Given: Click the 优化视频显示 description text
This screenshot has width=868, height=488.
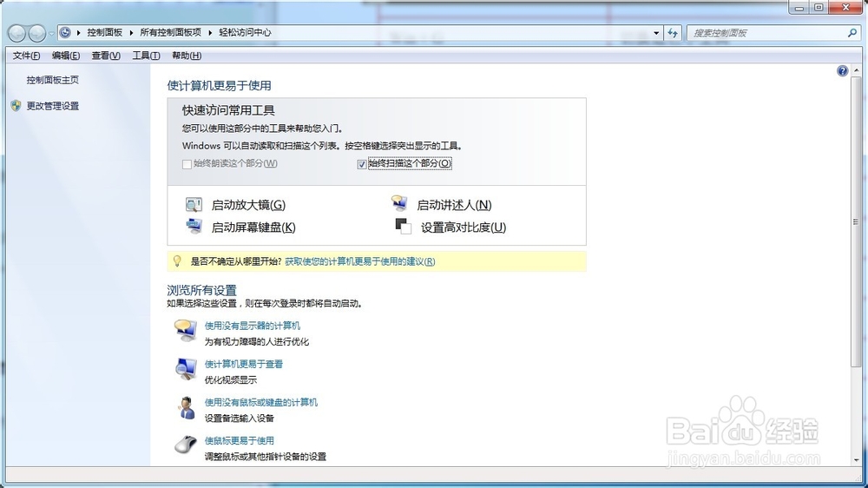Looking at the screenshot, I should click(231, 380).
